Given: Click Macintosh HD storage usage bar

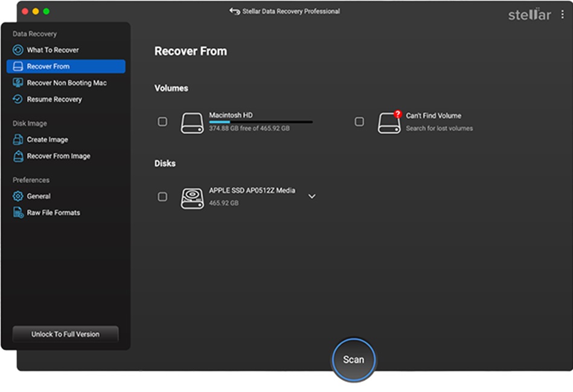Looking at the screenshot, I should (261, 122).
